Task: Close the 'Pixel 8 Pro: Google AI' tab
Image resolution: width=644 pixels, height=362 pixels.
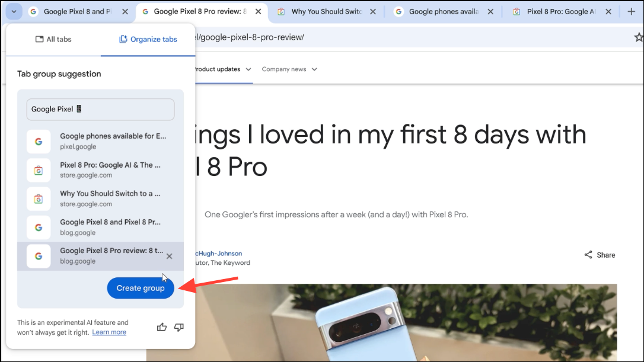Action: tap(608, 11)
